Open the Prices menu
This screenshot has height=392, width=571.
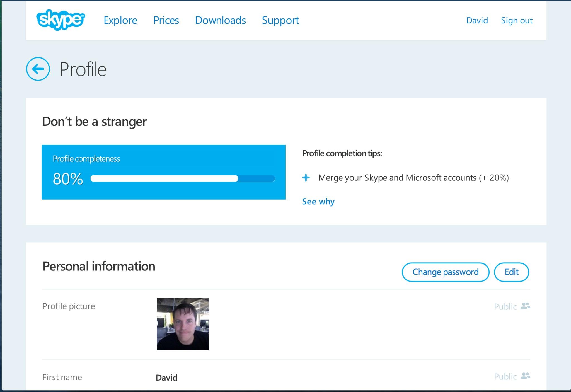tap(166, 20)
